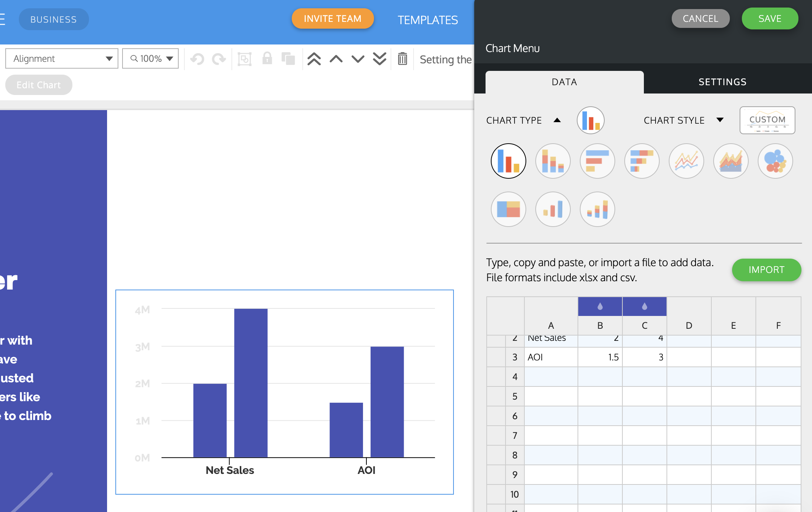Select the line chart type

pyautogui.click(x=686, y=161)
